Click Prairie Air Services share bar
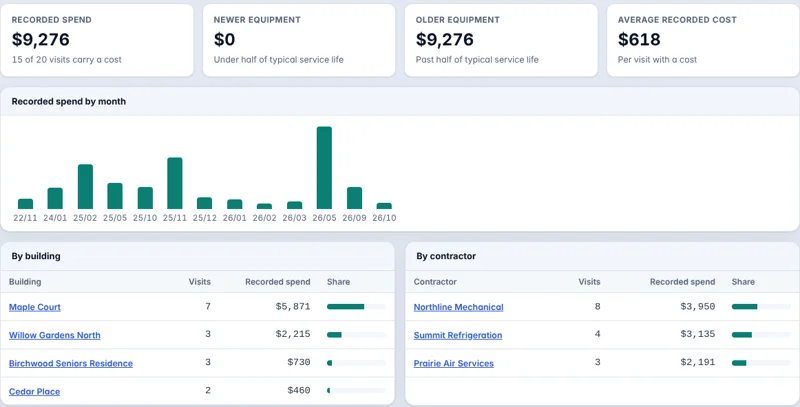The width and height of the screenshot is (800, 407). pos(761,363)
